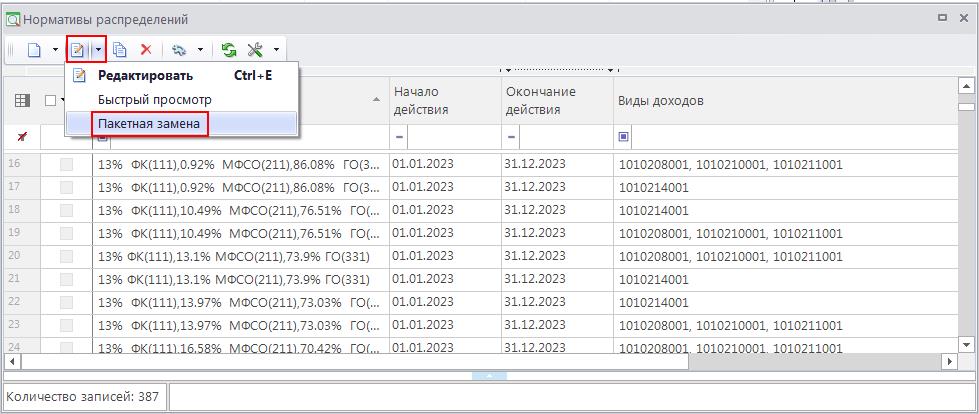Screen dimensions: 979x414
Task: Sort by Начало действия column header
Action: [445, 101]
